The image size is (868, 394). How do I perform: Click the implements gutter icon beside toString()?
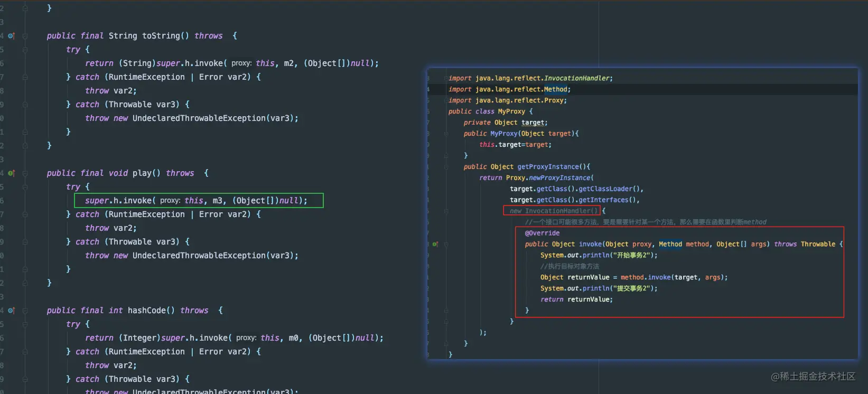(x=11, y=36)
